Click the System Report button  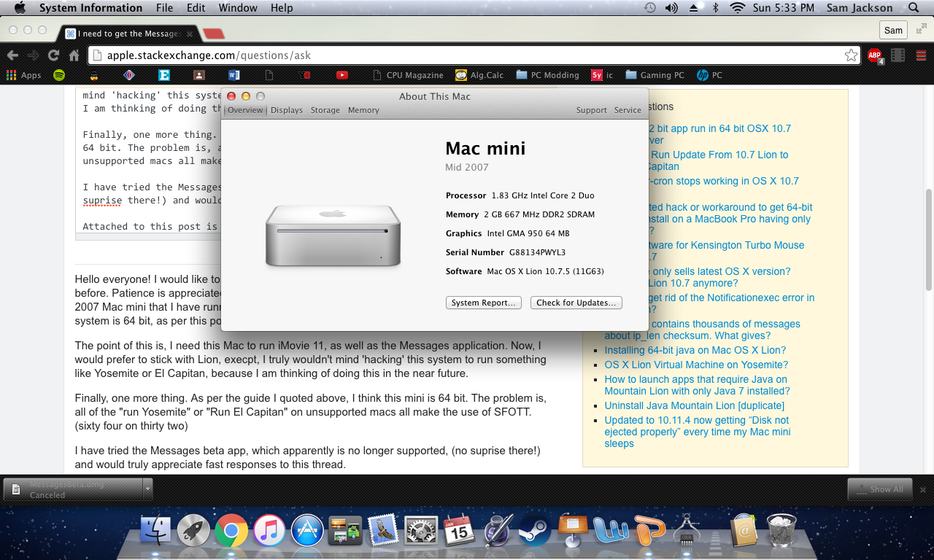(x=483, y=303)
